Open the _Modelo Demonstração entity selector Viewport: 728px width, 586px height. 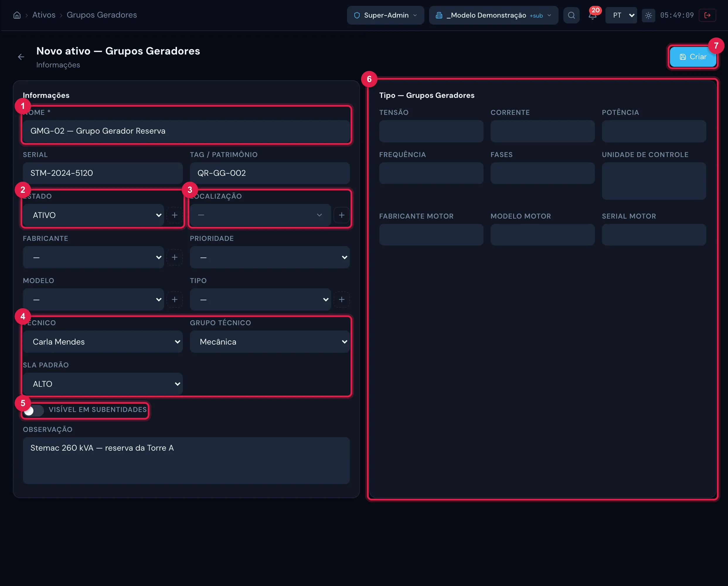pos(493,15)
